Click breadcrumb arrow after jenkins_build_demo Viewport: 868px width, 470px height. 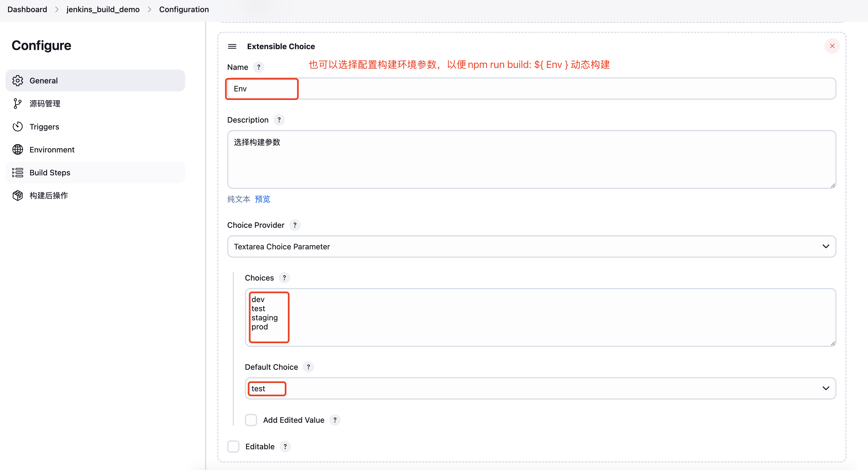coord(149,9)
